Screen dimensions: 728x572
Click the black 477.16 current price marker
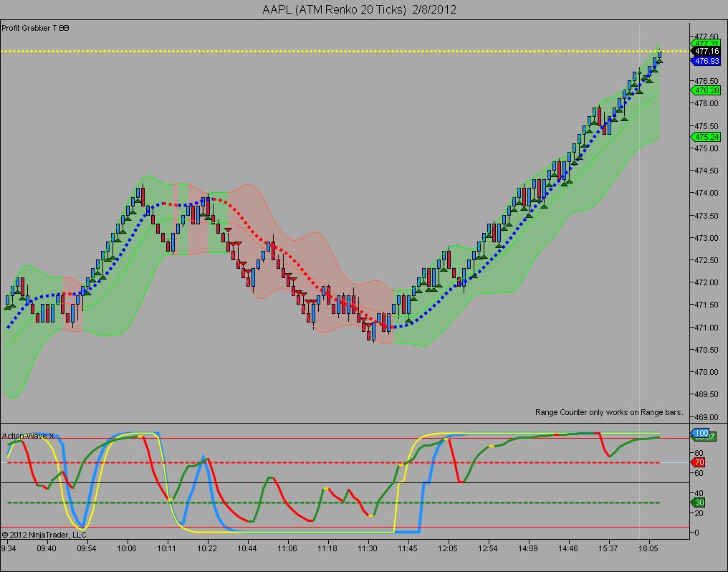pos(706,51)
